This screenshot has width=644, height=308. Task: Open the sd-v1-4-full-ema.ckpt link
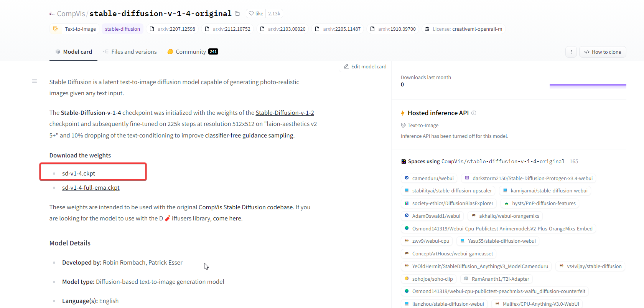[x=91, y=188]
